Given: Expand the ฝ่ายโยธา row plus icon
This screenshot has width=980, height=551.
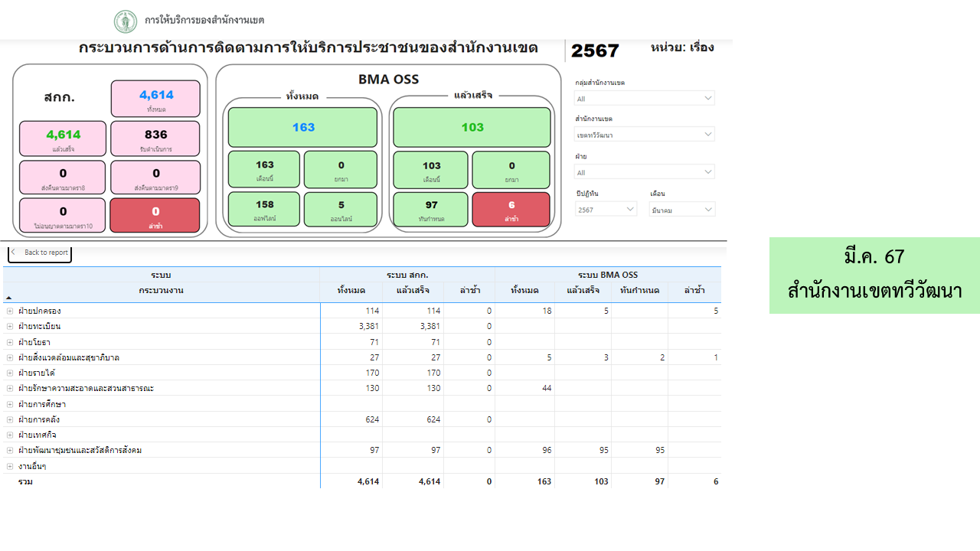Looking at the screenshot, I should pyautogui.click(x=10, y=342).
